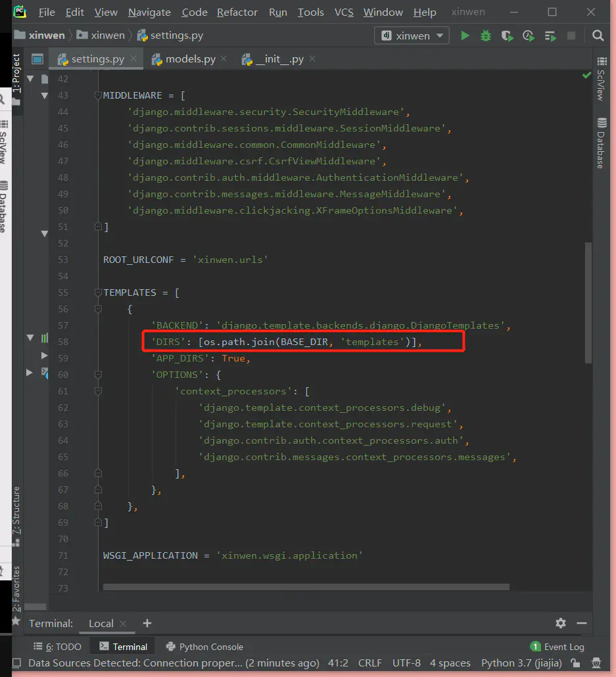Open the 2: Favorites tool window
Viewport: 616px width, 677px height.
16,595
